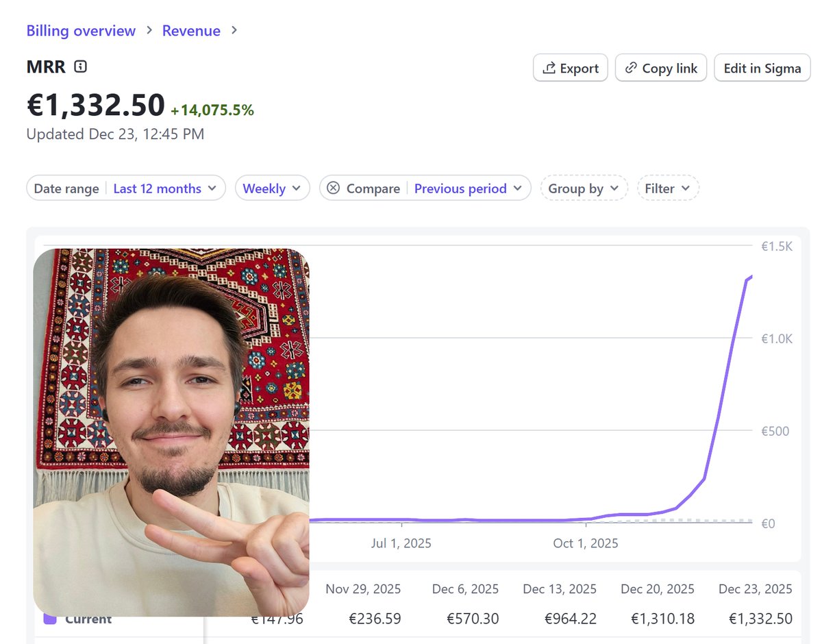
Task: Click the Copy link button
Action: pos(661,68)
